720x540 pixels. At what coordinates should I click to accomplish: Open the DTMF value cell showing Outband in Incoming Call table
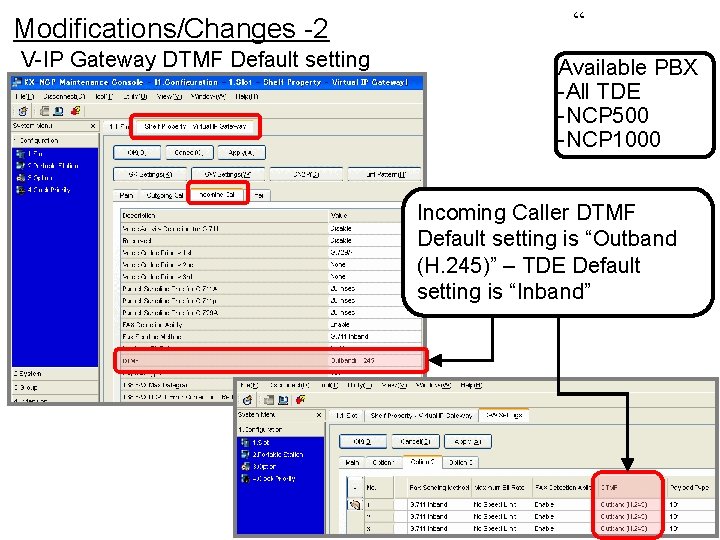click(375, 361)
